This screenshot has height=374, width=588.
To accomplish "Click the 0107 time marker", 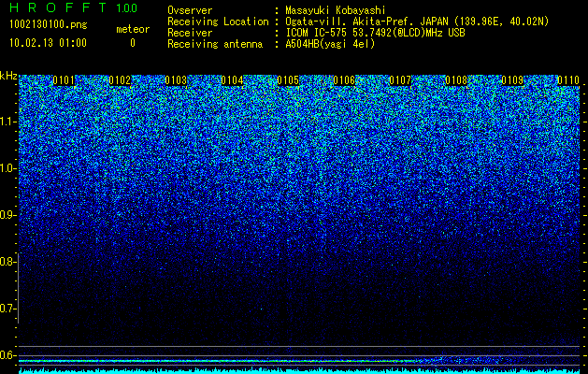I will pos(400,80).
